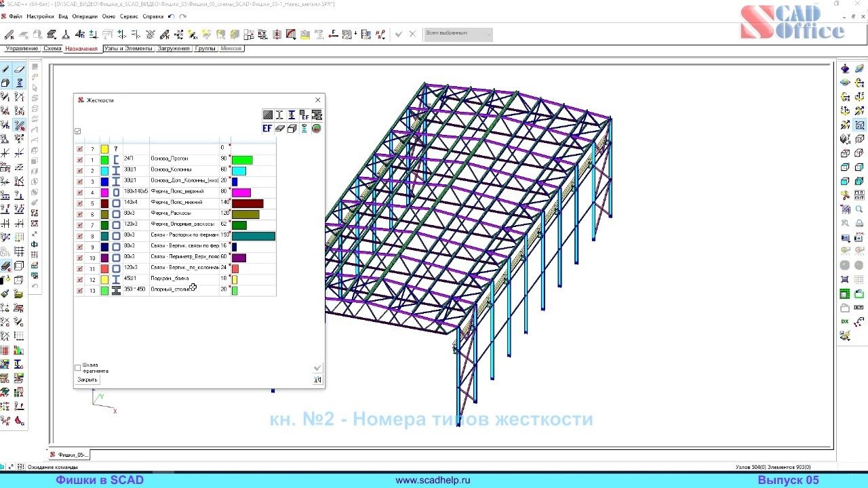This screenshot has height=488, width=868.
Task: Click the EF icon in Жесткости dialog toolbar
Action: (267, 128)
